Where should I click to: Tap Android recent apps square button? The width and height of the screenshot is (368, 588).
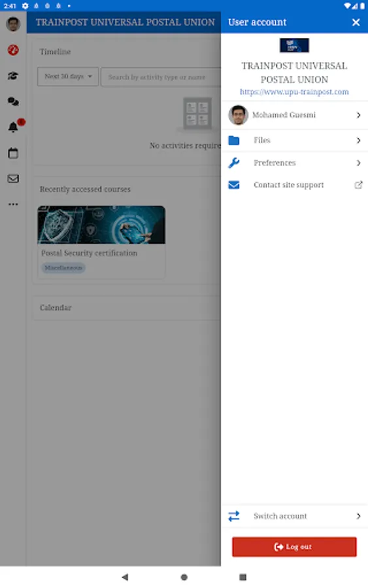pos(243,577)
